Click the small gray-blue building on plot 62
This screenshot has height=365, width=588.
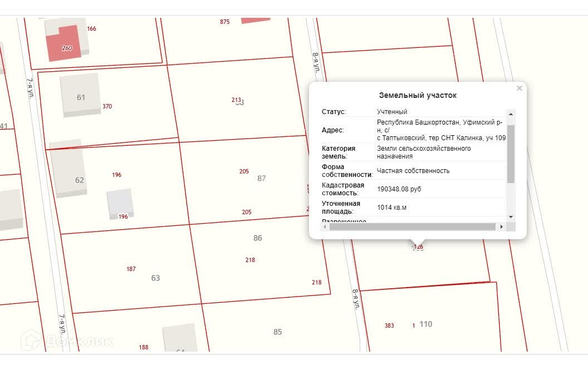[x=120, y=203]
